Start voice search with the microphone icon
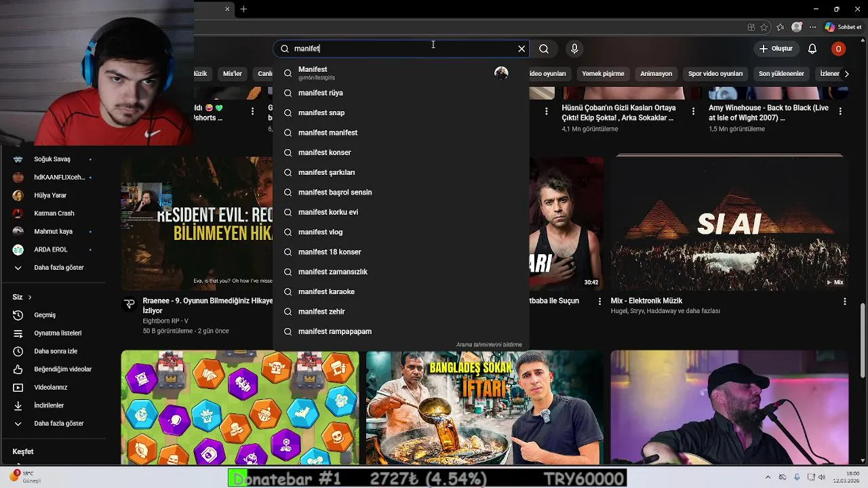868x488 pixels. pyautogui.click(x=574, y=49)
